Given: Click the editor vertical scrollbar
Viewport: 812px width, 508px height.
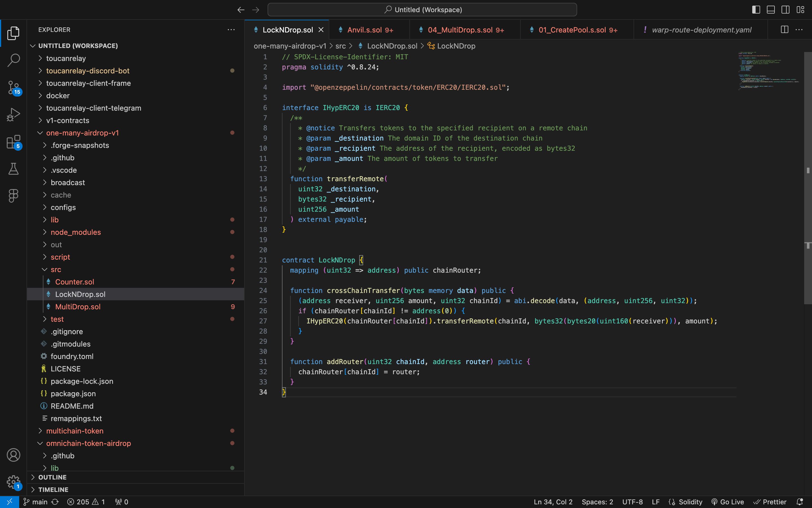Looking at the screenshot, I should point(808,178).
